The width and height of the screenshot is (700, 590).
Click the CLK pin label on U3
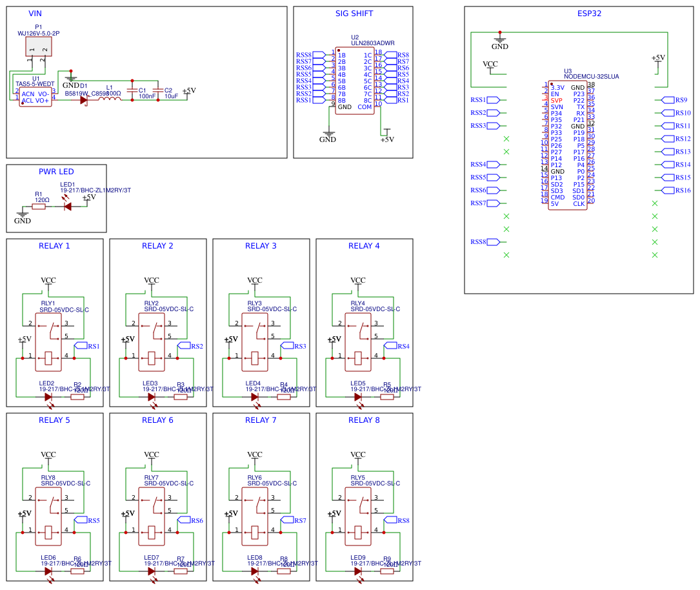pyautogui.click(x=579, y=204)
